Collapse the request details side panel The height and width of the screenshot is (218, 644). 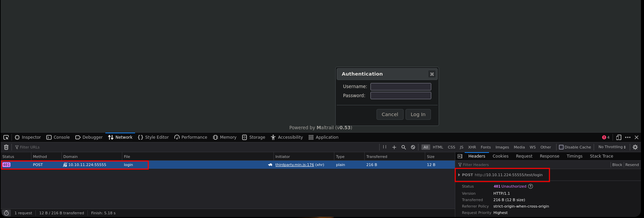tap(460, 156)
